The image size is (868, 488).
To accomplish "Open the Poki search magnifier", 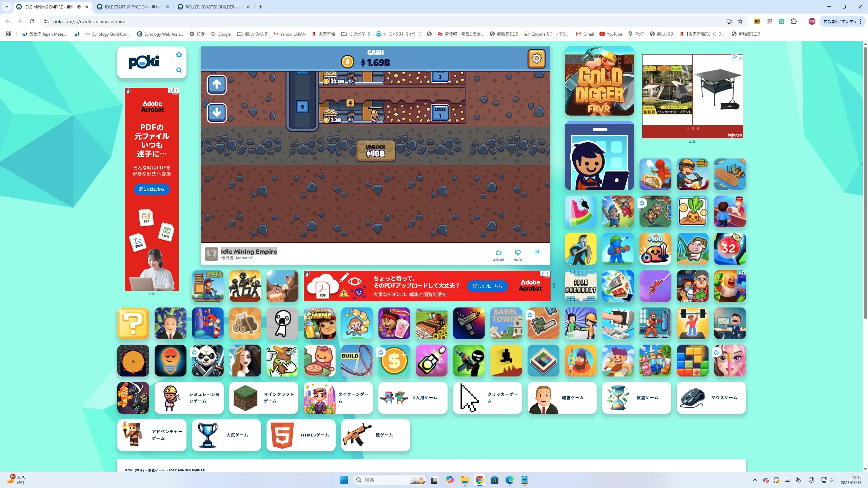I will pyautogui.click(x=179, y=70).
